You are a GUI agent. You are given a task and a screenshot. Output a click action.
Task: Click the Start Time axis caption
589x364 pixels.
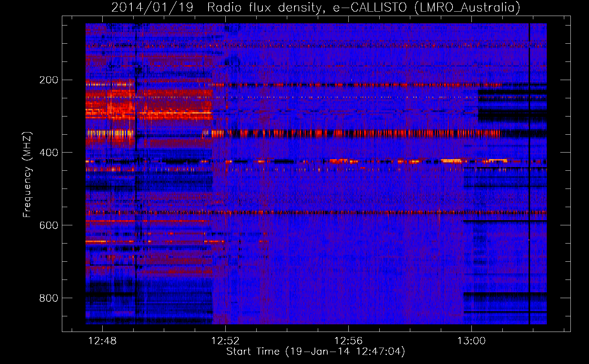[x=316, y=351]
